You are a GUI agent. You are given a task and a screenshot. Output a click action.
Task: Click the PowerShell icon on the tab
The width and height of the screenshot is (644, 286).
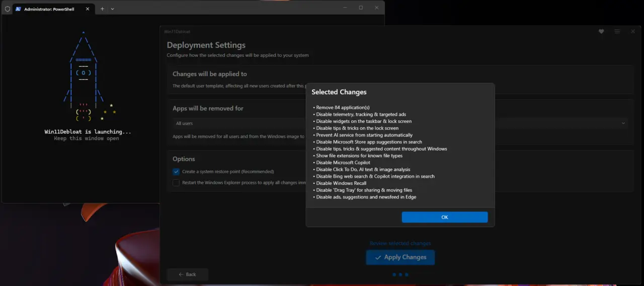tap(18, 9)
